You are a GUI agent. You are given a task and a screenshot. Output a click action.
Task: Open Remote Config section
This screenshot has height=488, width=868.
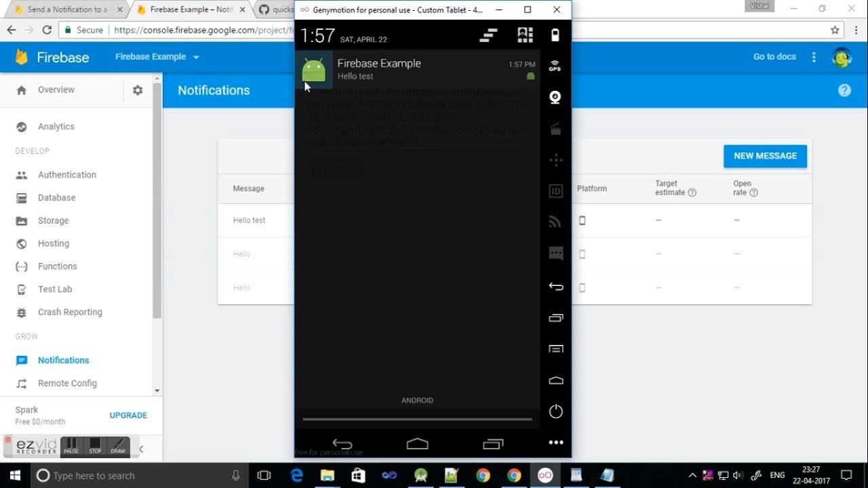pos(67,384)
